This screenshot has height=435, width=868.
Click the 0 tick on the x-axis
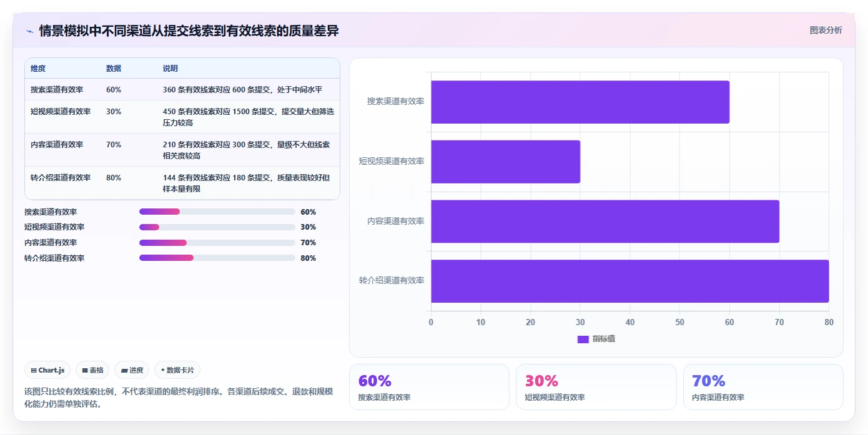tap(431, 322)
